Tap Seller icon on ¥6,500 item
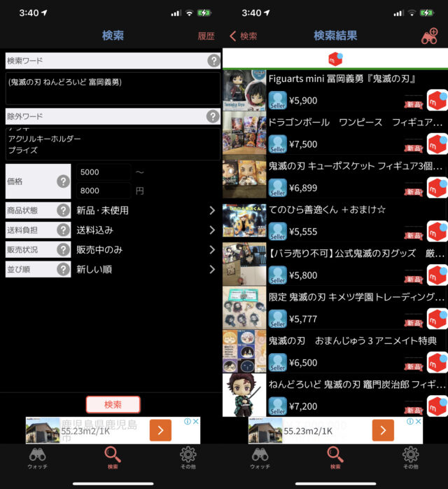448x489 pixels. (278, 362)
